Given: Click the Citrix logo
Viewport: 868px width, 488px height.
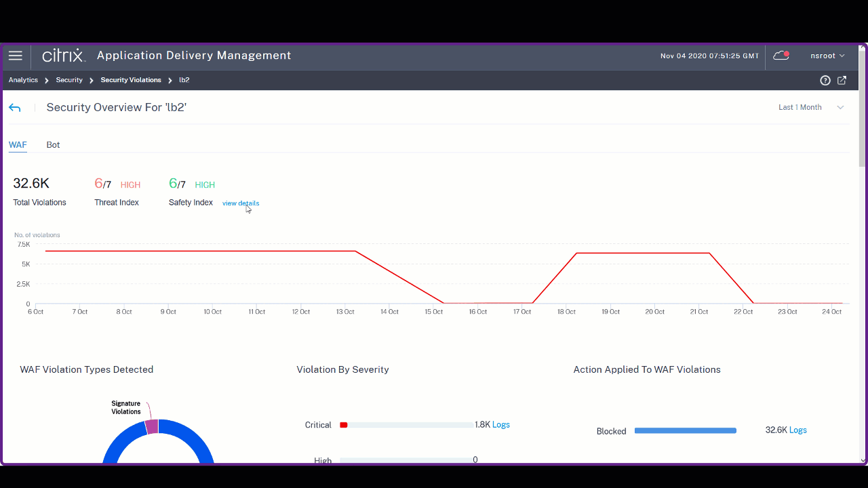Looking at the screenshot, I should coord(64,56).
